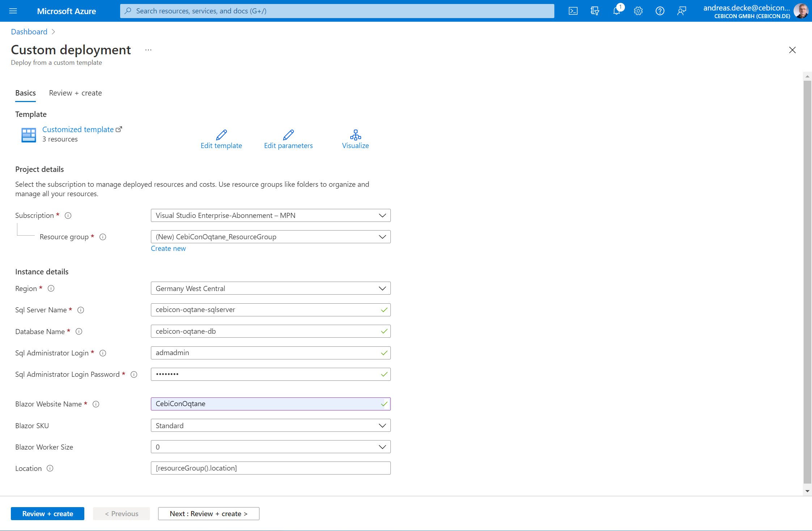Send feedback using the person icon
Image resolution: width=812 pixels, height=531 pixels.
coord(682,11)
